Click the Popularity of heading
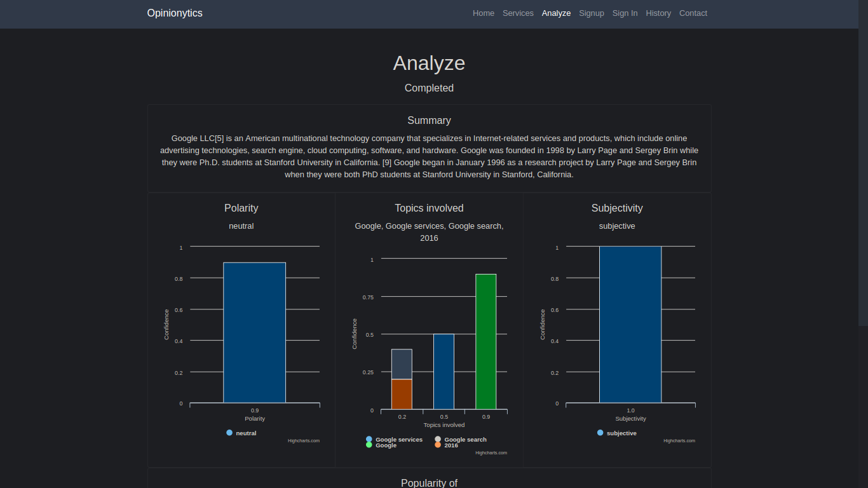This screenshot has width=868, height=488. click(x=429, y=483)
